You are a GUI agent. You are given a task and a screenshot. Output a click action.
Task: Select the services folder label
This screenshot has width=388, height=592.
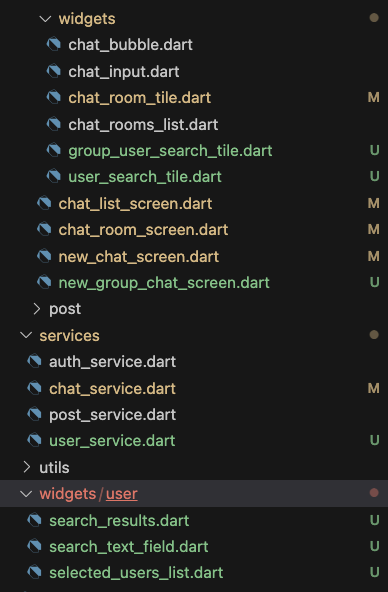point(69,335)
